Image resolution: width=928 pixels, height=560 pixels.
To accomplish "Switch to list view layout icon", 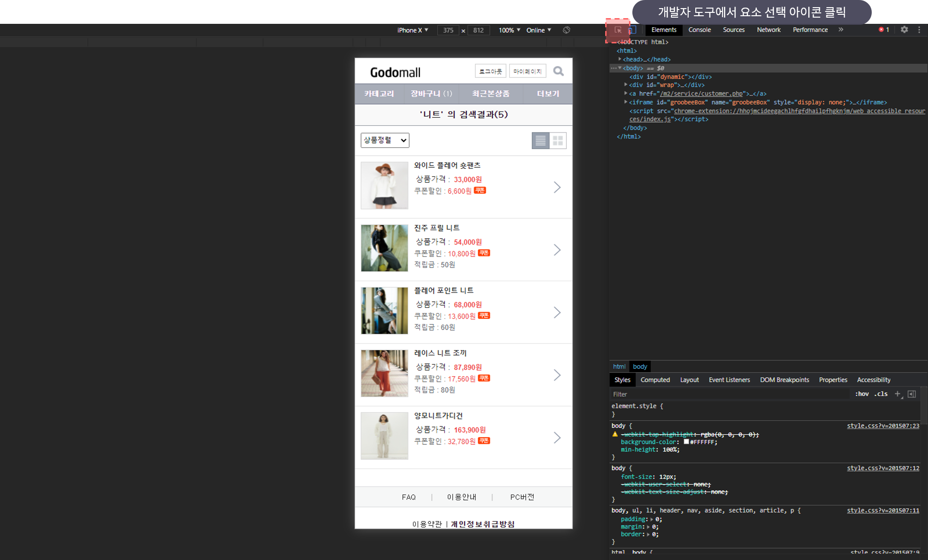I will coord(540,141).
